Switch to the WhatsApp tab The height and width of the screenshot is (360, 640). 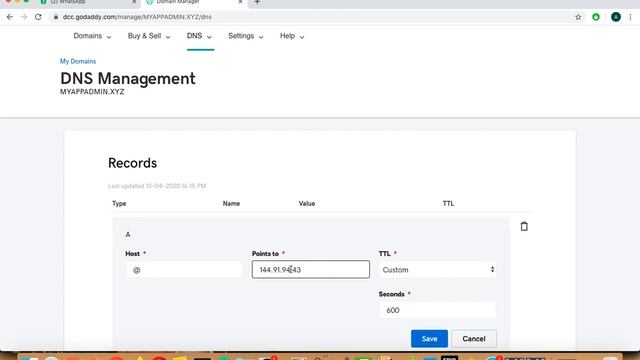[x=88, y=2]
